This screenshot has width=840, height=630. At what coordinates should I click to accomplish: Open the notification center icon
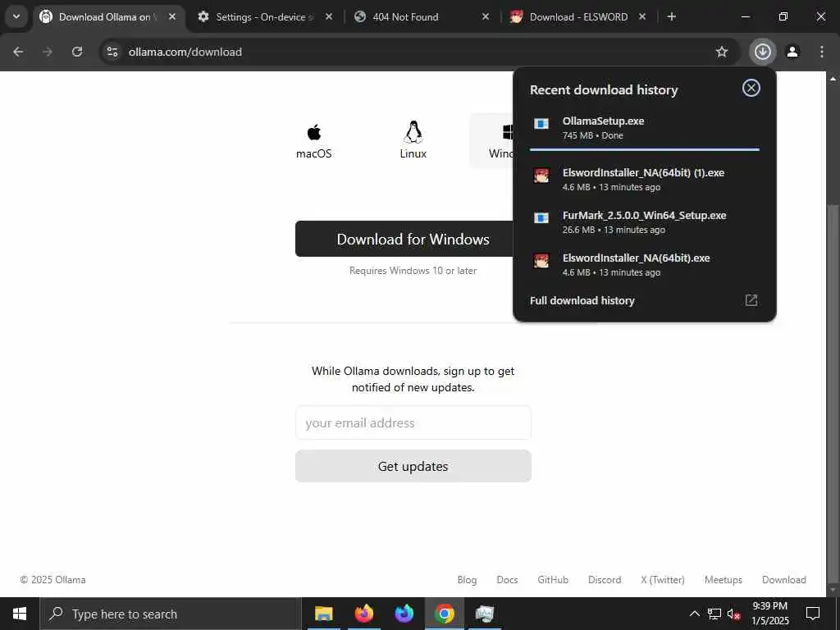(813, 614)
